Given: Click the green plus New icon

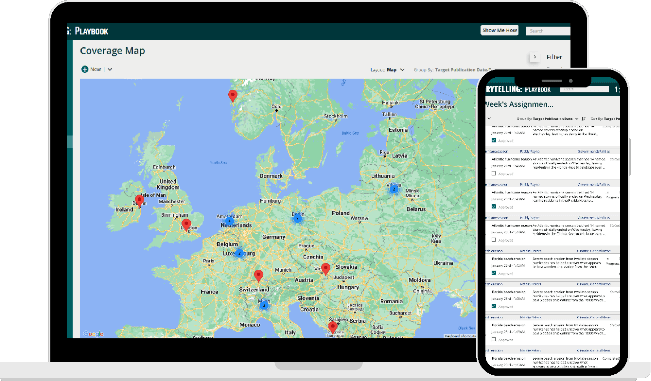Looking at the screenshot, I should (x=85, y=69).
